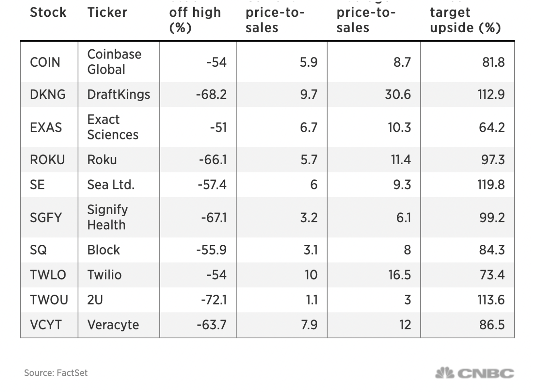The width and height of the screenshot is (544, 392).
Task: Select the Stock column header
Action: tap(48, 12)
